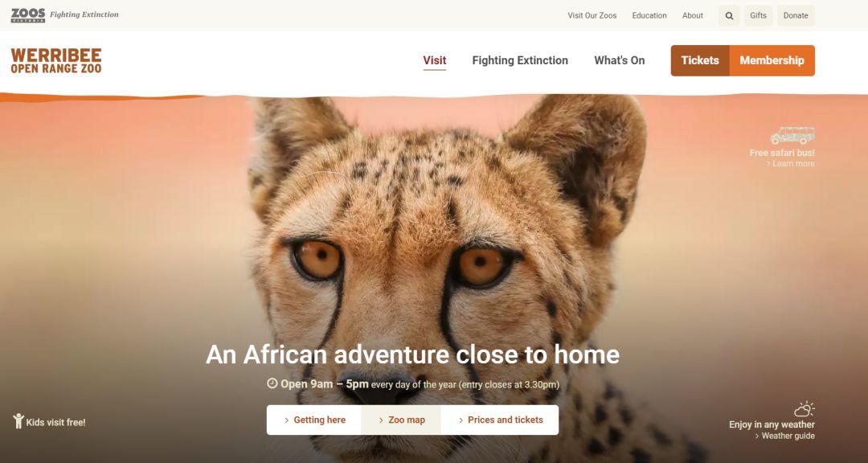The width and height of the screenshot is (868, 463).
Task: Click the search magnifier icon
Action: [x=729, y=16]
